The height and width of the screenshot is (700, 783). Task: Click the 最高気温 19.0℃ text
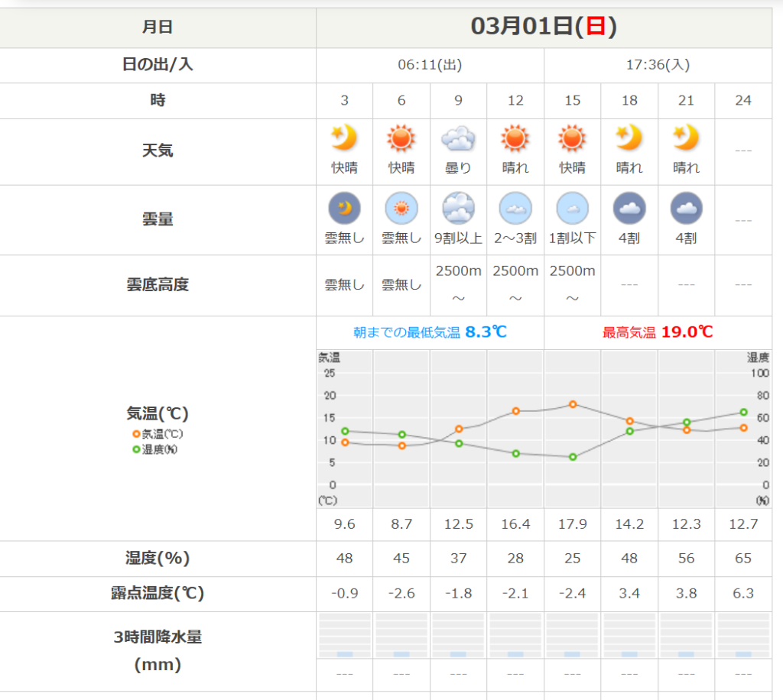click(x=658, y=332)
